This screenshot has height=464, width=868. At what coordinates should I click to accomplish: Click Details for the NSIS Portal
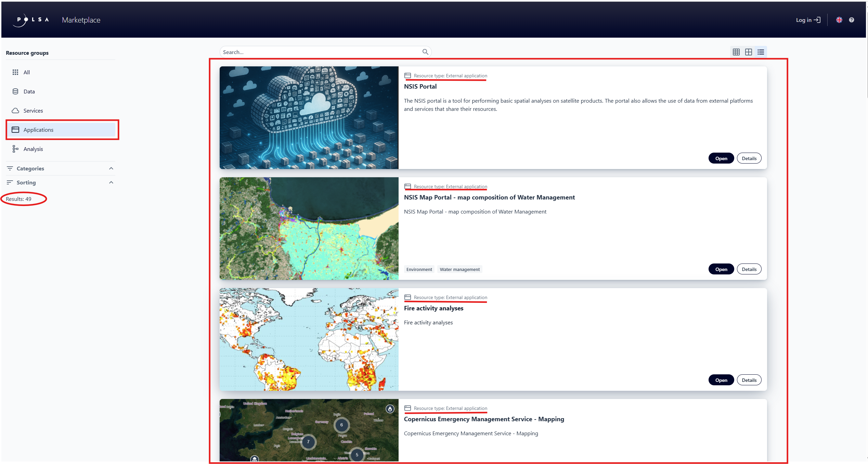(x=749, y=158)
